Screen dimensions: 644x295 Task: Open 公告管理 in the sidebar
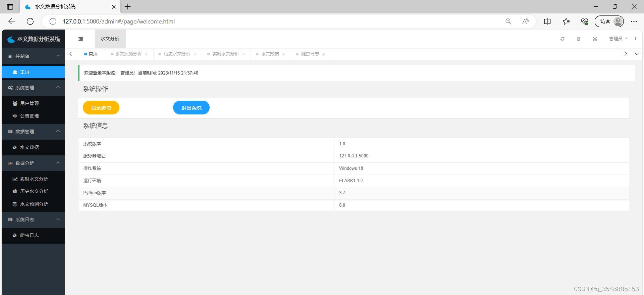coord(33,116)
